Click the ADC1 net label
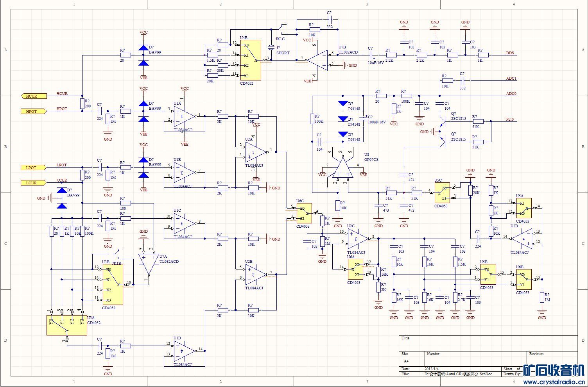This screenshot has height=387, width=588. 511,78
